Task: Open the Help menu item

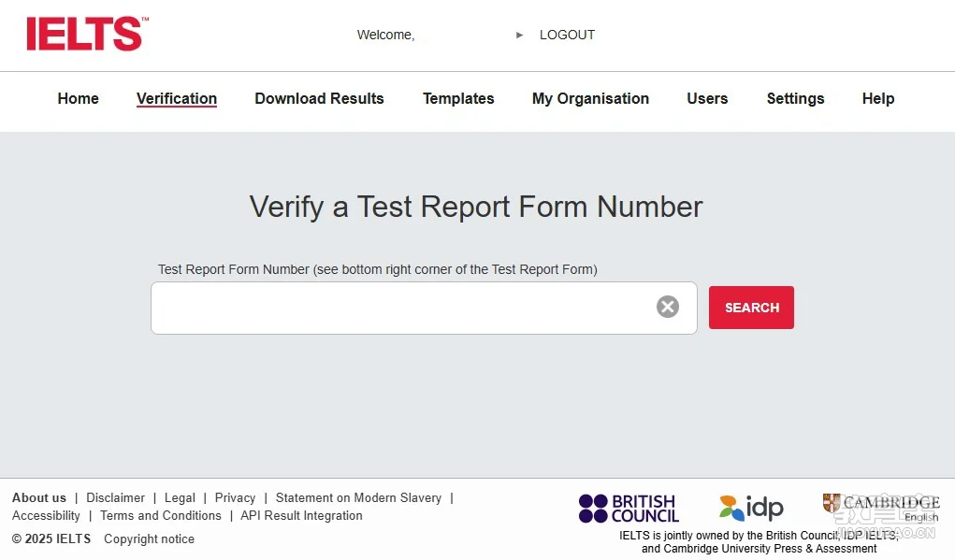Action: pyautogui.click(x=878, y=98)
